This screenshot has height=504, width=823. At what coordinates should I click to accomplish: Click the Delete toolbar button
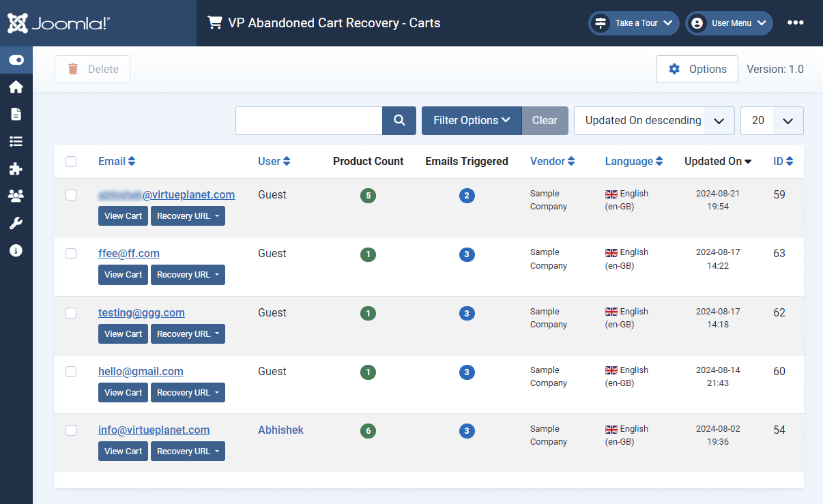(92, 69)
